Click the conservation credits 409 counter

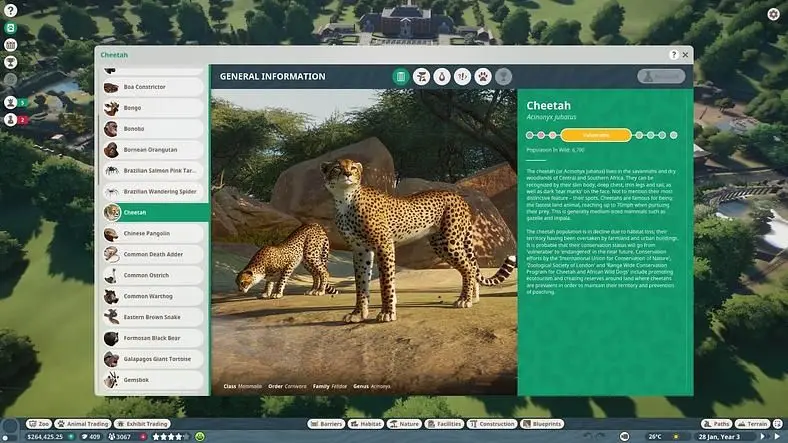(91, 437)
